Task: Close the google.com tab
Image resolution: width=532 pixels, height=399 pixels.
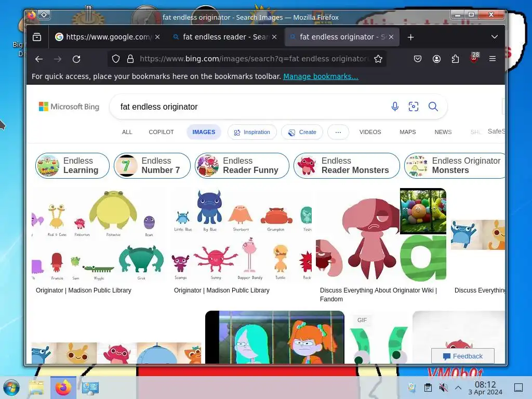Action: [157, 37]
